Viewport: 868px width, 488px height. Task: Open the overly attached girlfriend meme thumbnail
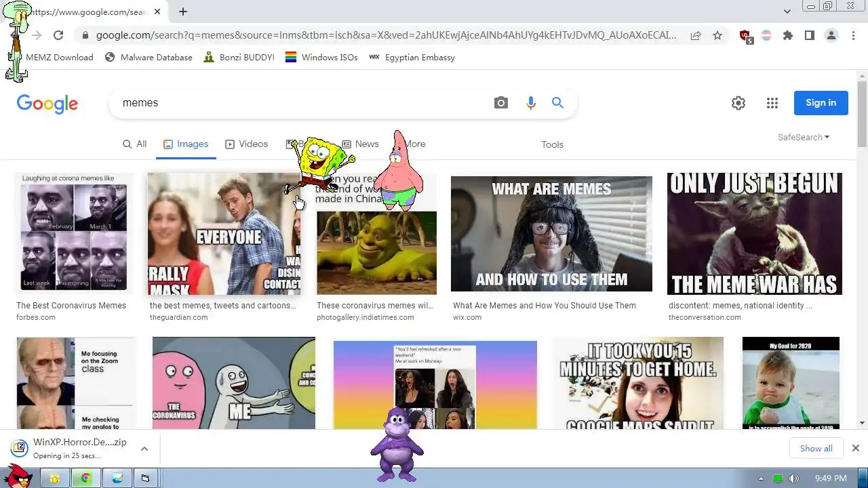(x=637, y=384)
